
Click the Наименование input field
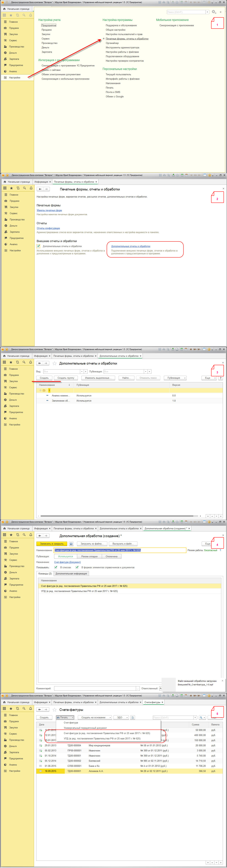[x=120, y=550]
